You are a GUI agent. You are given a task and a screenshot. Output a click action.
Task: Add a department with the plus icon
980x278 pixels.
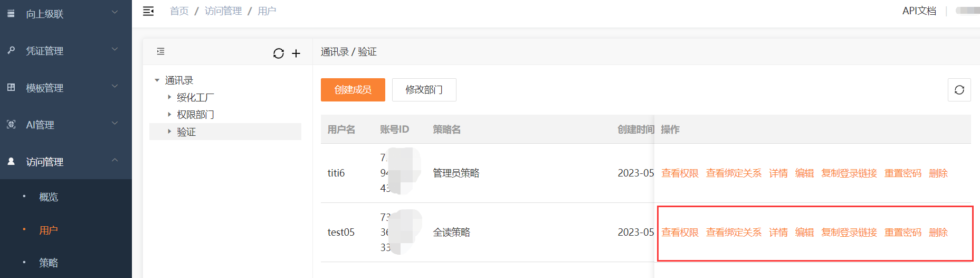[296, 53]
